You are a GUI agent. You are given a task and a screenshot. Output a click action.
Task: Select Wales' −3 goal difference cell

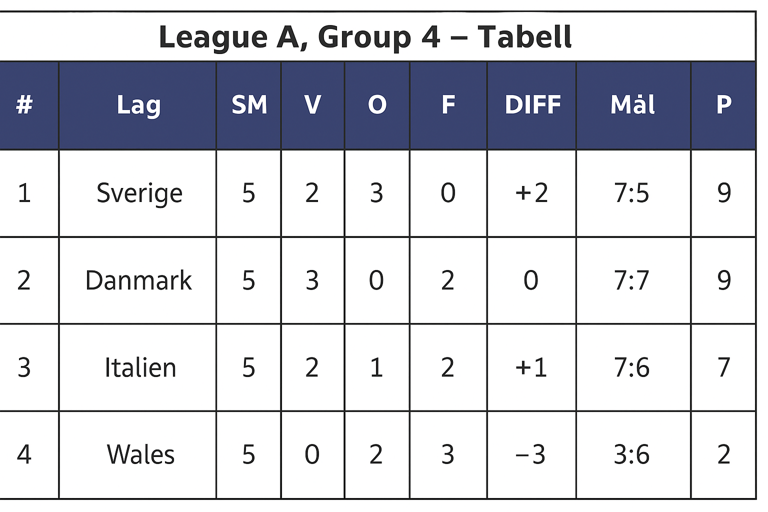(532, 455)
